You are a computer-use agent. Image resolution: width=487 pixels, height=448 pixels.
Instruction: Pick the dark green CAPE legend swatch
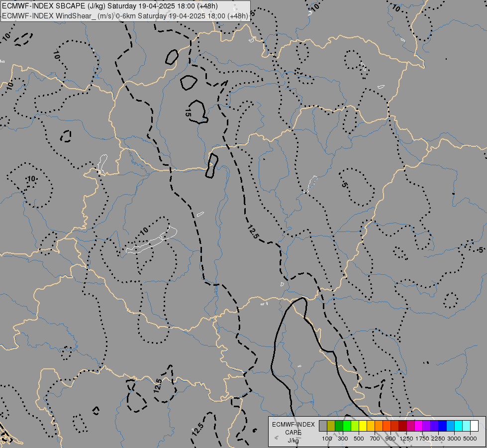339,426
